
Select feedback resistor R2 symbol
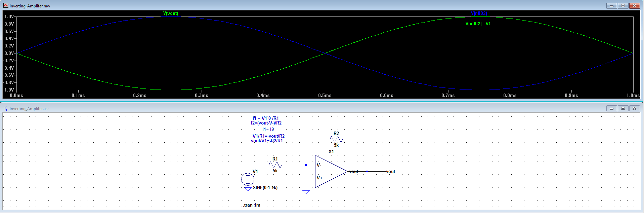pyautogui.click(x=336, y=139)
